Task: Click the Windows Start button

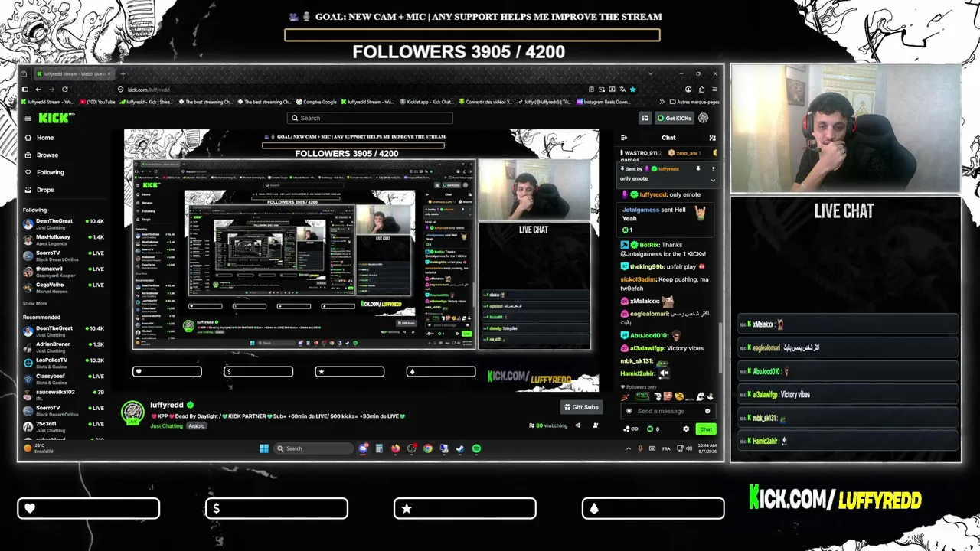Action: pos(264,448)
